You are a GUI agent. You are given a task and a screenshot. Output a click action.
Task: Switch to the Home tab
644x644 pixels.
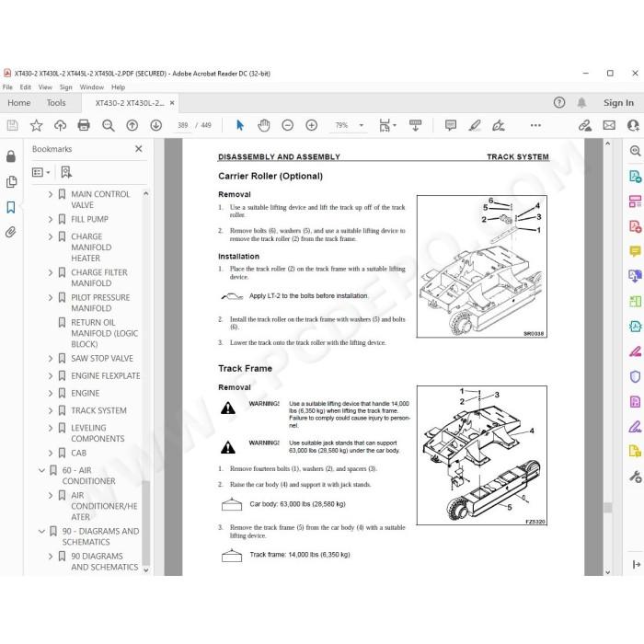pos(19,103)
